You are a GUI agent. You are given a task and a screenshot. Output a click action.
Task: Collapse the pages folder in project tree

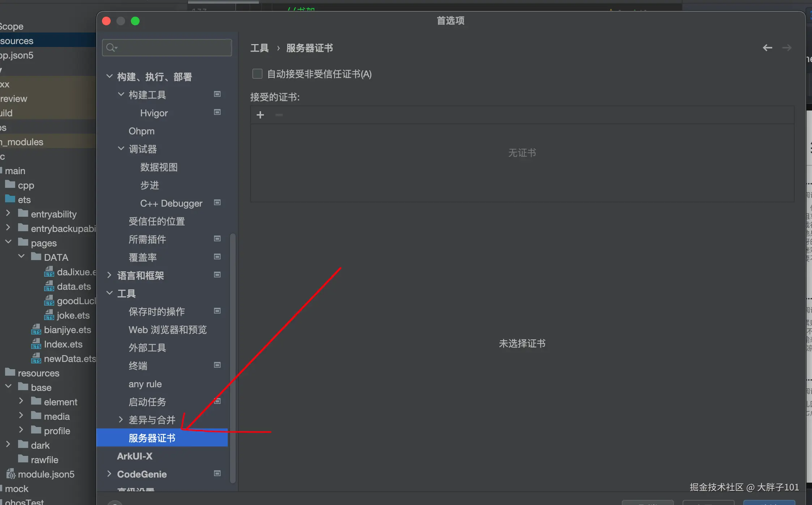pos(9,242)
